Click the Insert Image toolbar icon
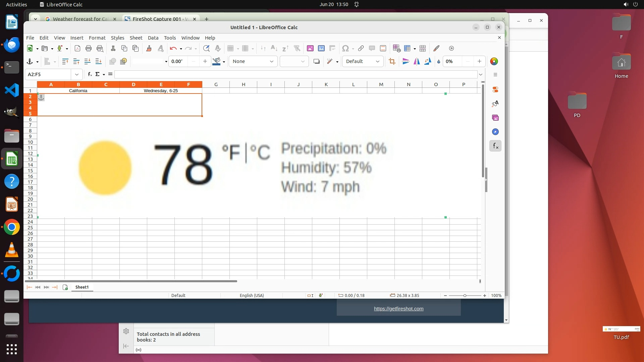 click(310, 48)
